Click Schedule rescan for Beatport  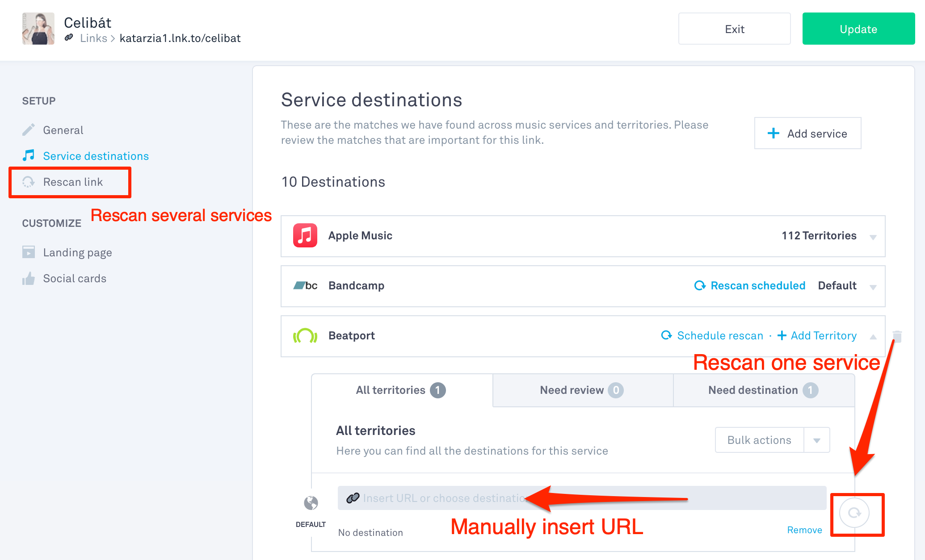[713, 336]
